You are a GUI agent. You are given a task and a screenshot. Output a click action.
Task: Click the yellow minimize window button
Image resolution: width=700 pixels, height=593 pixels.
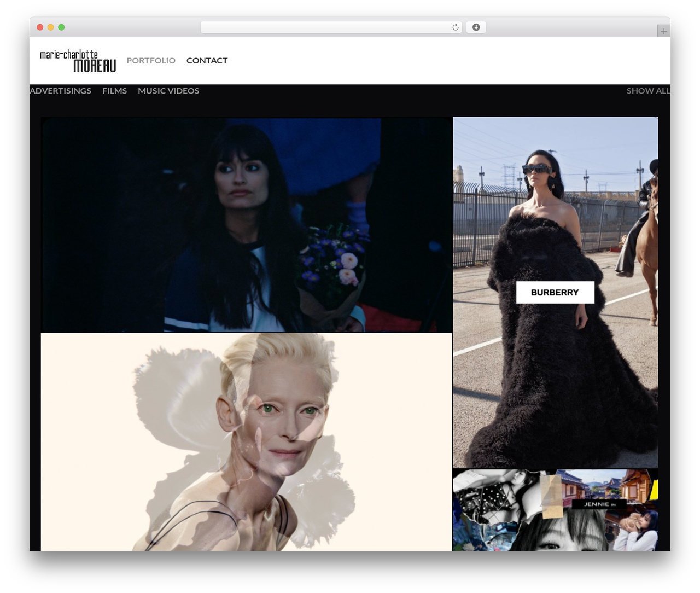pos(51,27)
